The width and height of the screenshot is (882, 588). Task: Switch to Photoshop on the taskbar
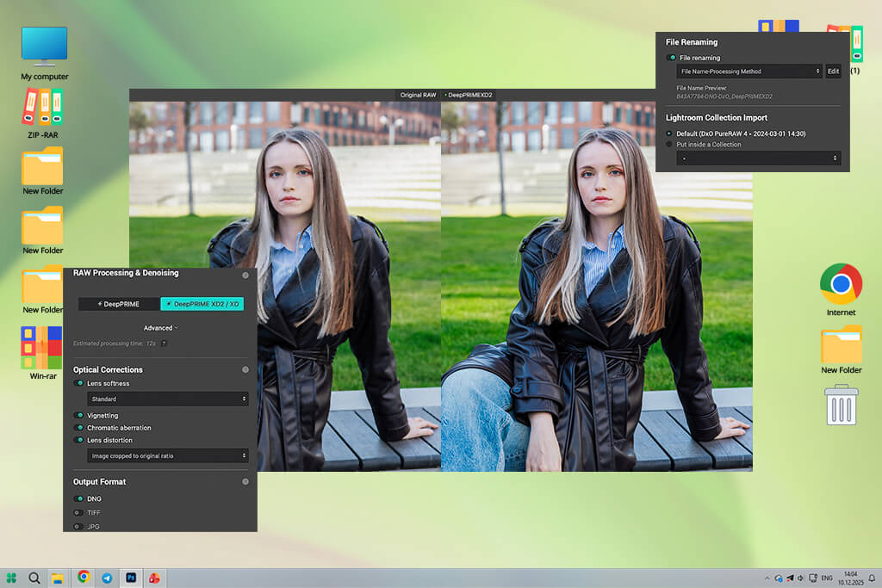click(131, 578)
